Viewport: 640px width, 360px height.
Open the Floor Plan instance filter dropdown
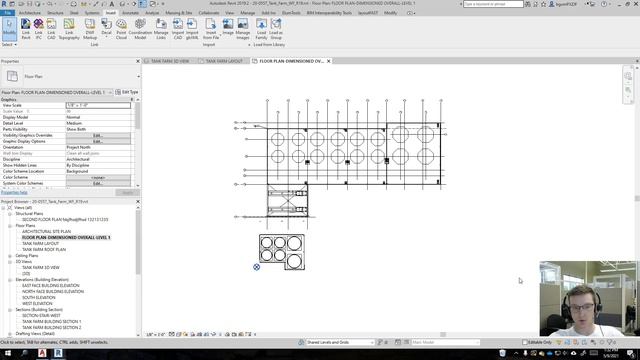(110, 92)
